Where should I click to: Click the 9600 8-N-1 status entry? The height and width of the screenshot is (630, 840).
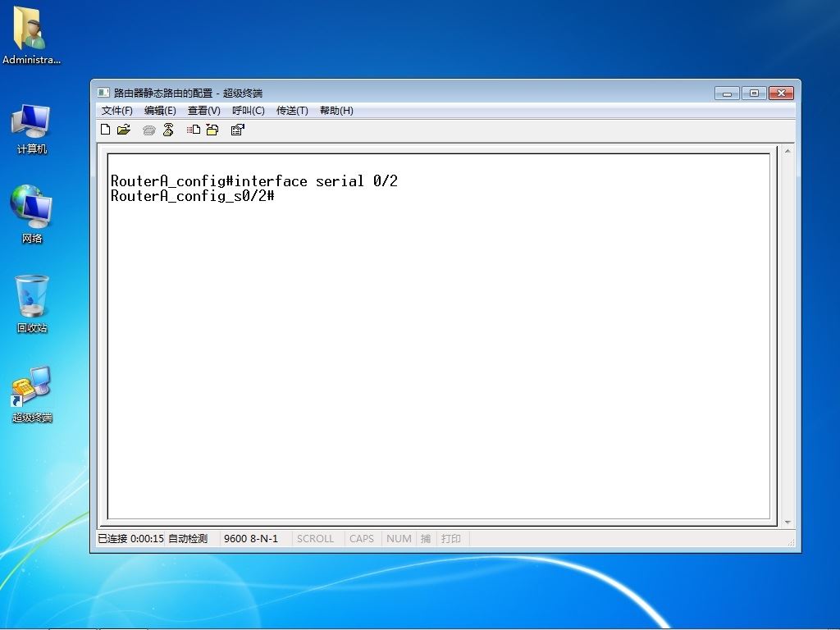251,538
